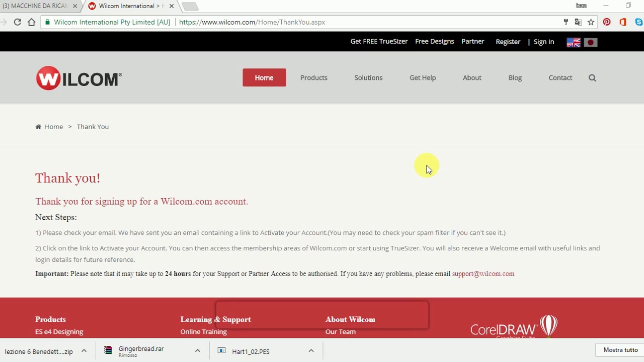Expand options for Gingerbread.rar download

click(x=198, y=351)
